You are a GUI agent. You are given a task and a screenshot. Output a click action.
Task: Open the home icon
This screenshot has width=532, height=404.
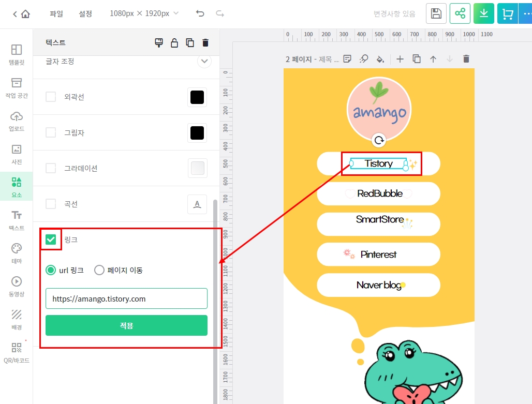[x=25, y=14]
